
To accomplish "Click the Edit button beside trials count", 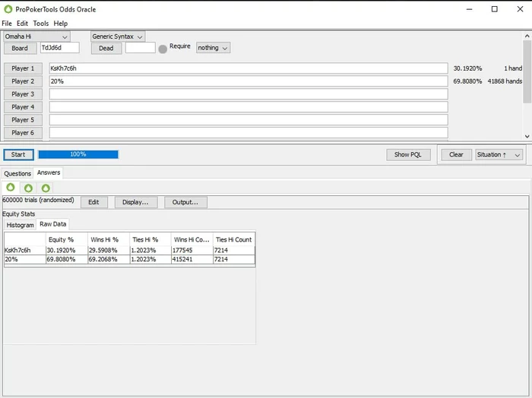I will [93, 202].
